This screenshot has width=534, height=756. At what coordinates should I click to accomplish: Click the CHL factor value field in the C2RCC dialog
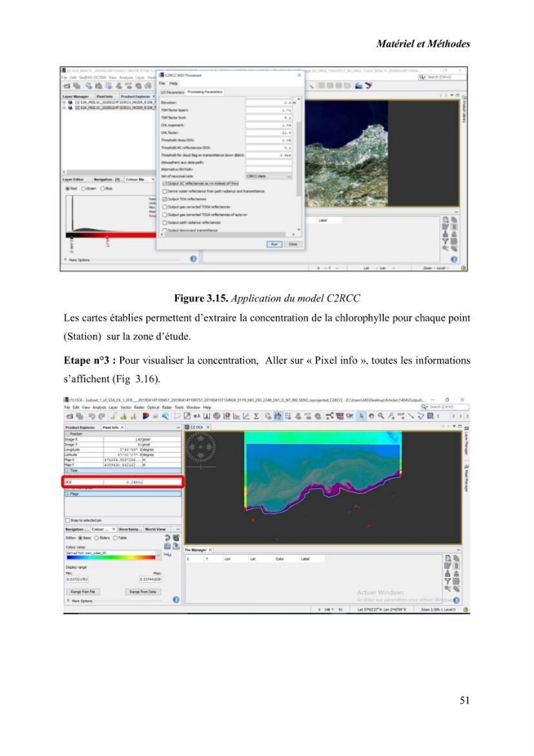[269, 132]
